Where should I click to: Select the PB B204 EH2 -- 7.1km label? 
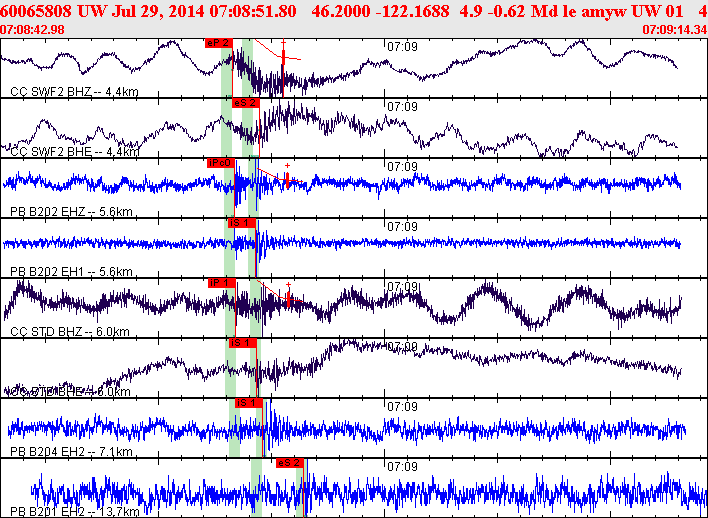pos(71,452)
